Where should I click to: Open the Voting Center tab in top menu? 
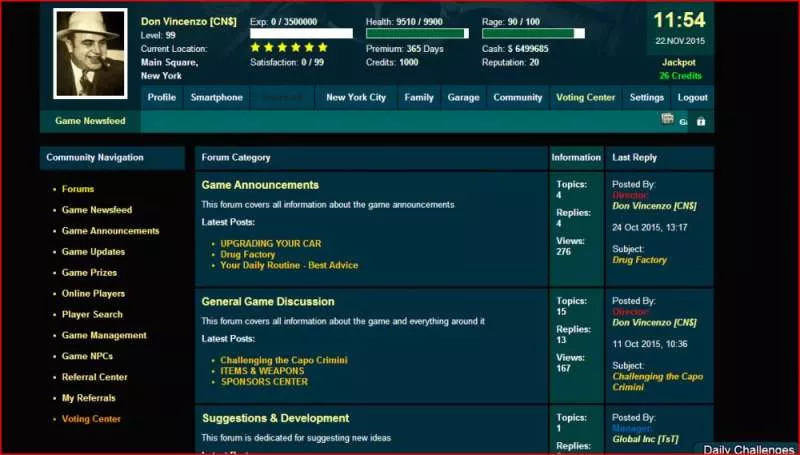[x=586, y=97]
